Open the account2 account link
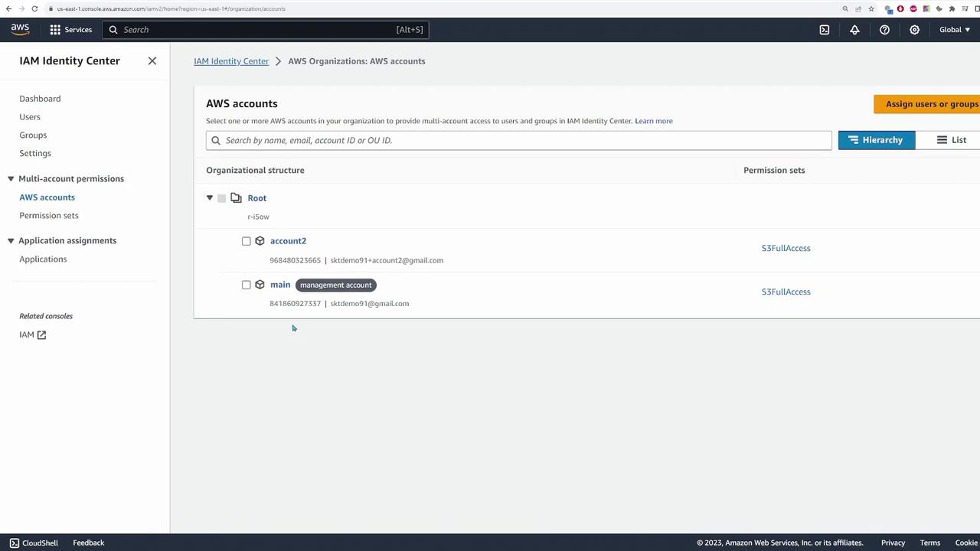This screenshot has width=980, height=551. click(x=288, y=241)
